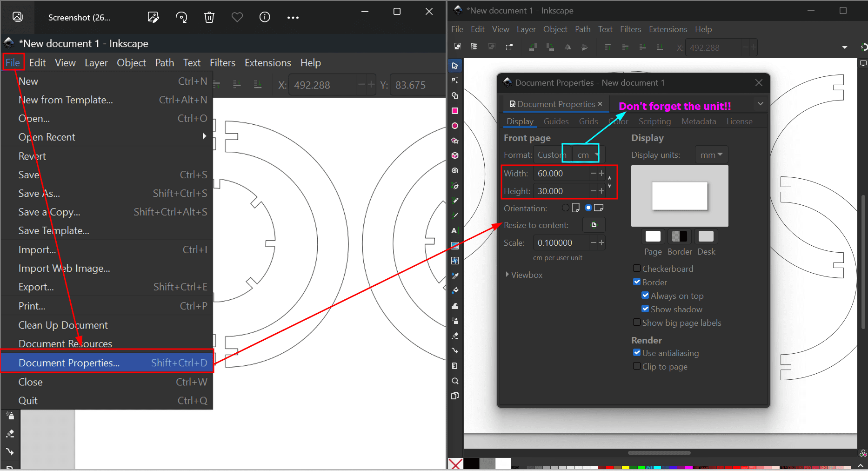Switch to the Metadata tab
Viewport: 868px width, 471px height.
(699, 121)
